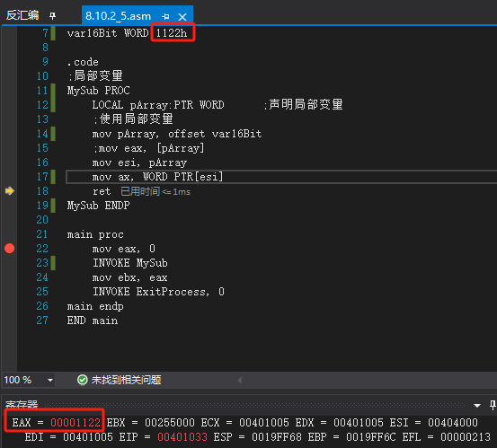Open the registers panel dropdown arrow
This screenshot has height=448, width=497.
477,405
